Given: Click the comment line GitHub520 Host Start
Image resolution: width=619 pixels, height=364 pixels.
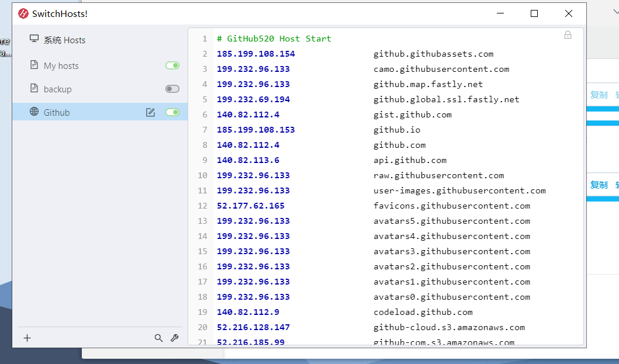Looking at the screenshot, I should pos(274,39).
